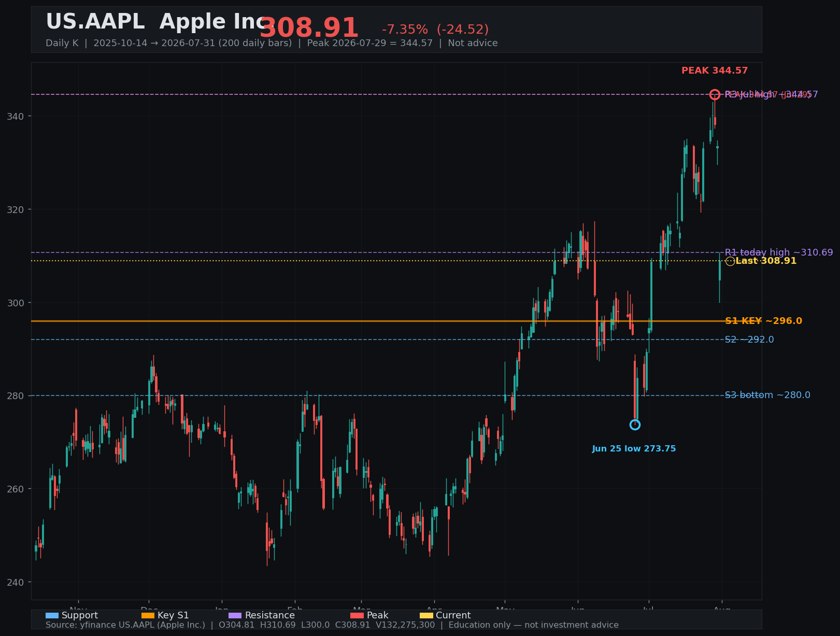The image size is (840, 636).
Task: Click the 'PEAK 344.57' annotation label
Action: pyautogui.click(x=715, y=70)
